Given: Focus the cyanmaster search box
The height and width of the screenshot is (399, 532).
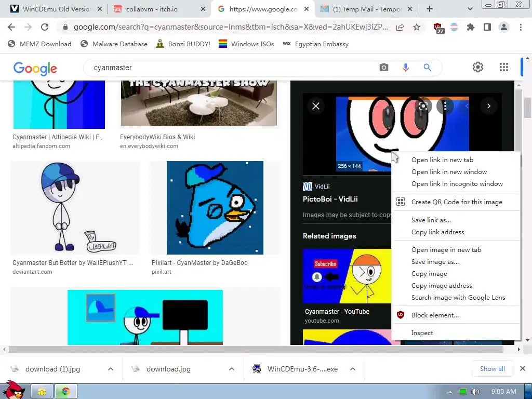Looking at the screenshot, I should 231,68.
